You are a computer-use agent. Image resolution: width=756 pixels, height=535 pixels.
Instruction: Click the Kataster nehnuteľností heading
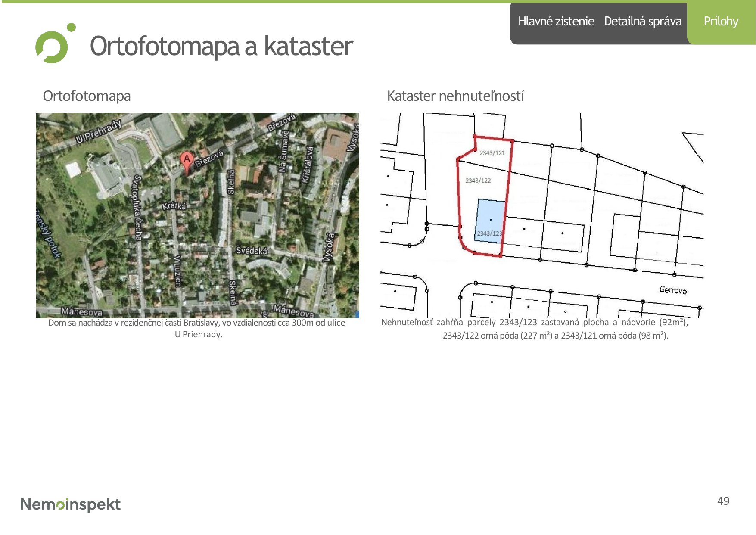coord(455,96)
